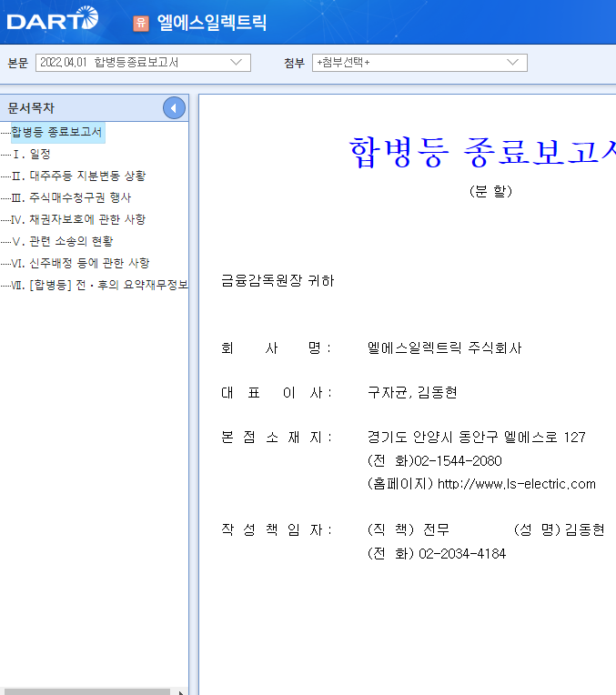Screen dimensions: 616x695
Task: Click the 금융감독원장 귀하 text
Action: 278,280
